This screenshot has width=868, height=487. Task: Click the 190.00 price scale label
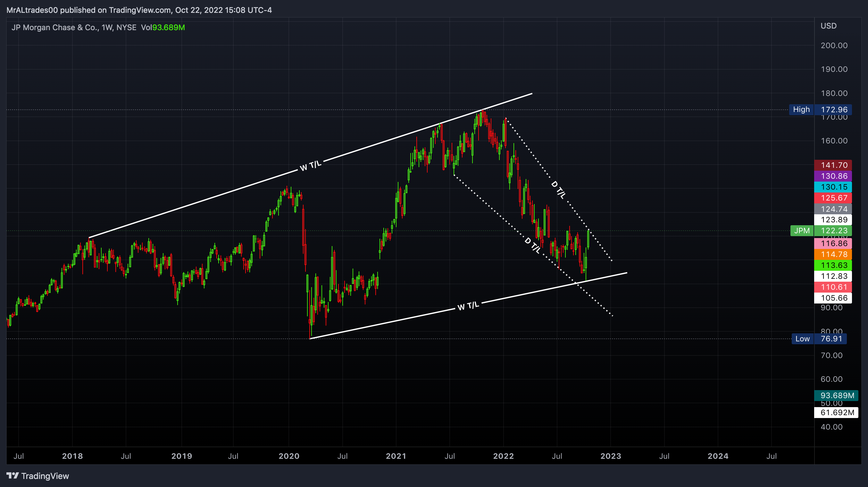click(834, 69)
